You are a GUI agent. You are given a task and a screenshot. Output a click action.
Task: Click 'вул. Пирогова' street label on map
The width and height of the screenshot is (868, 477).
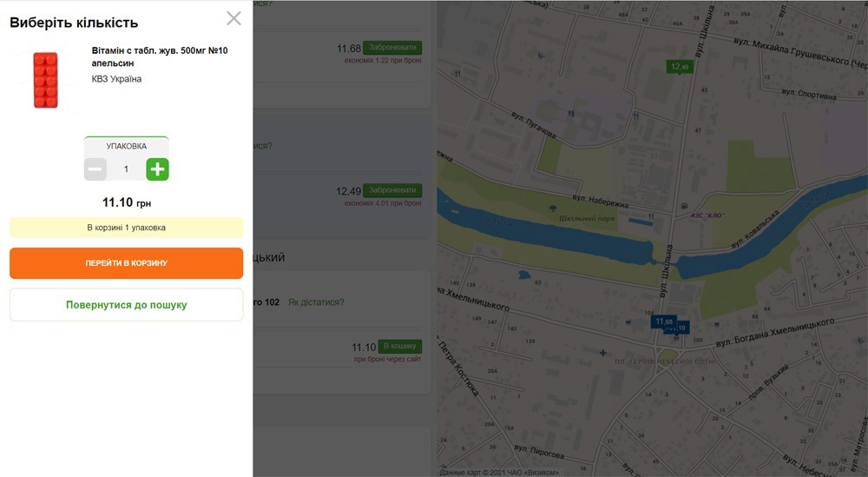539,451
